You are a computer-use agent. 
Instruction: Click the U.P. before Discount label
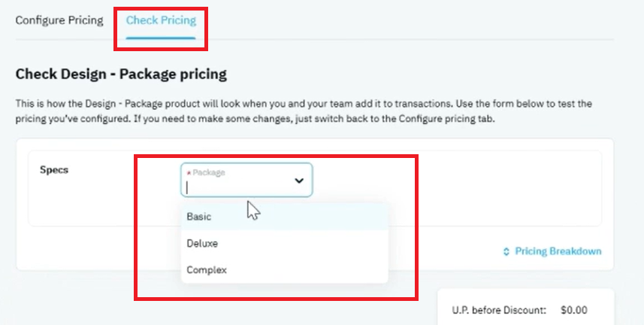tap(499, 310)
